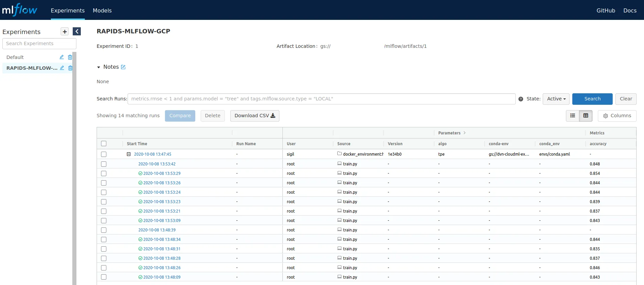Click the Compare button

tap(180, 116)
